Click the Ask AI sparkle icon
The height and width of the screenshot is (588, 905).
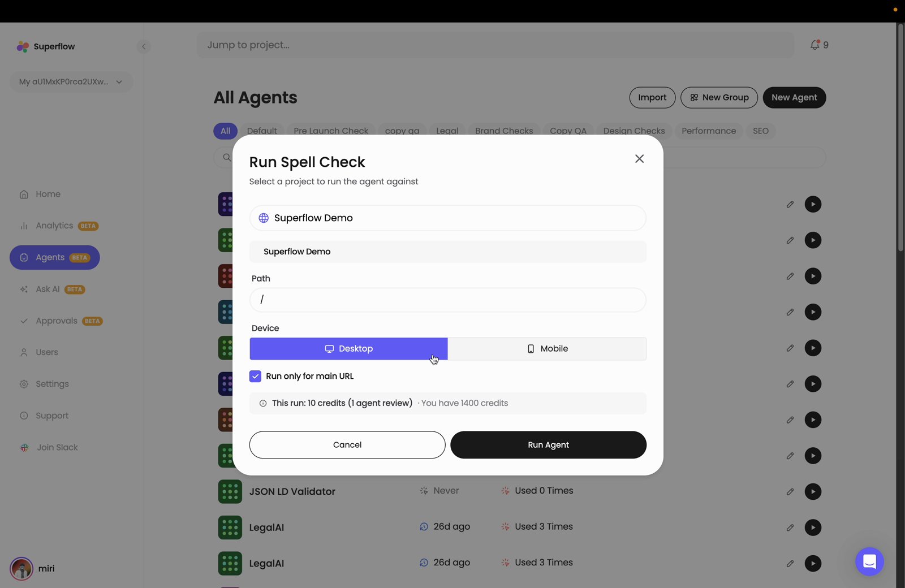pos(24,289)
